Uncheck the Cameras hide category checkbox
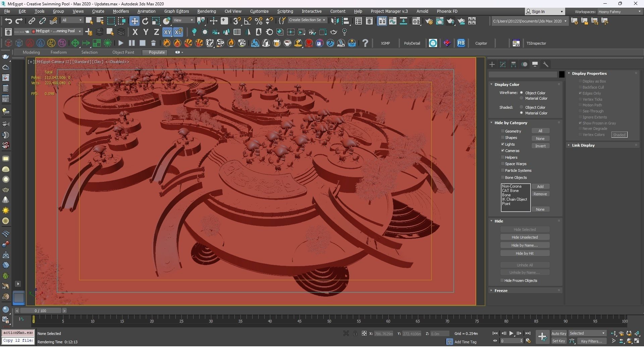The height and width of the screenshot is (349, 644). [503, 151]
